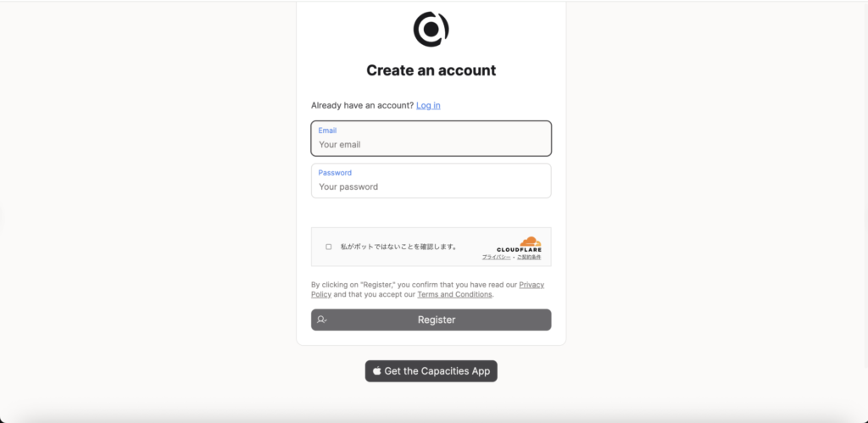Click the 私がボットではないことを確認します text
868x423 pixels.
[398, 247]
